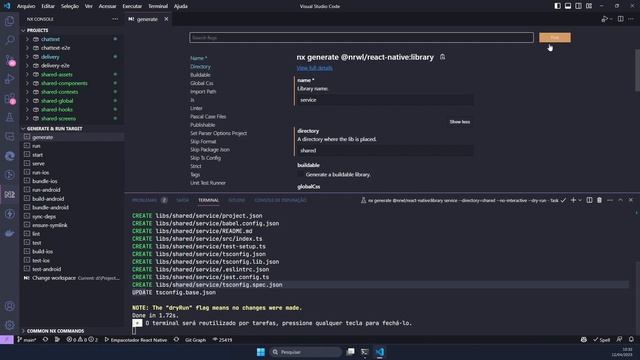The height and width of the screenshot is (360, 640).
Task: Jump to Unit Test Runner option
Action: tap(208, 183)
